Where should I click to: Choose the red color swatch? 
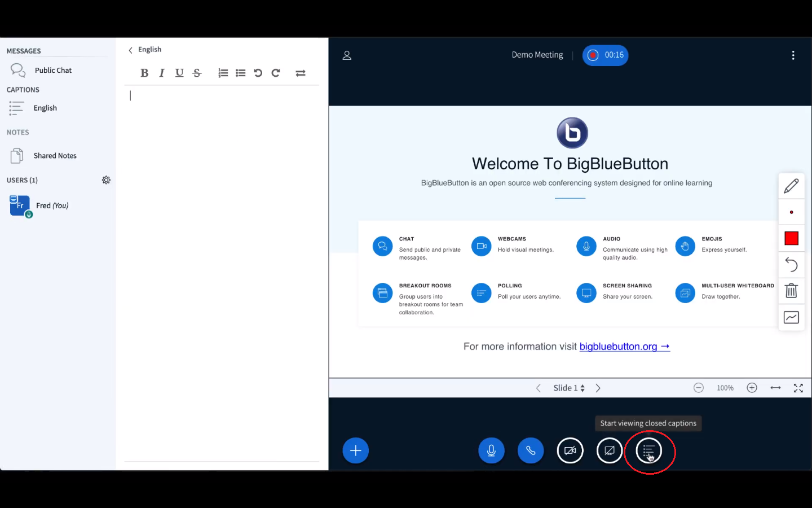point(791,239)
